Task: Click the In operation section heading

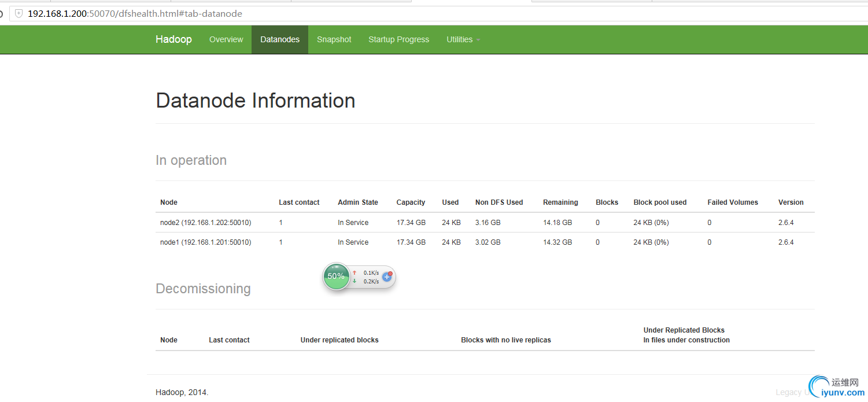Action: 191,160
